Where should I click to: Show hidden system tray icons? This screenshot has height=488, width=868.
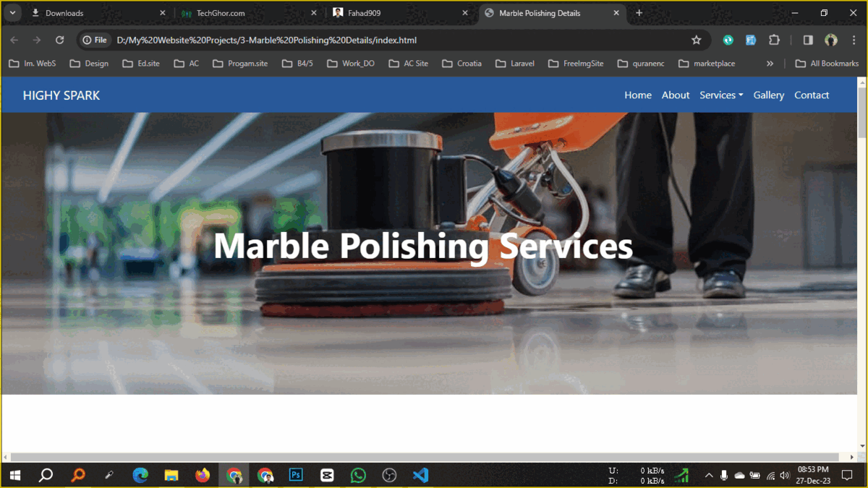(709, 475)
